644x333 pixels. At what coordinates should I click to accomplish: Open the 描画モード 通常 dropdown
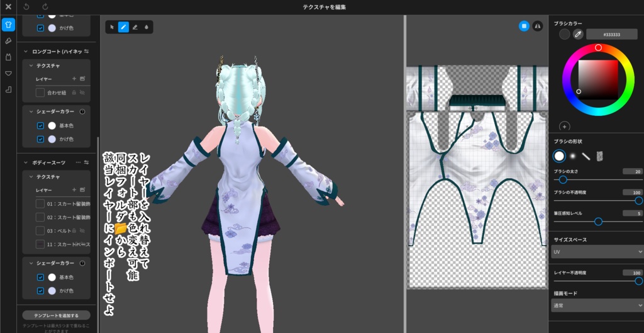pyautogui.click(x=597, y=305)
